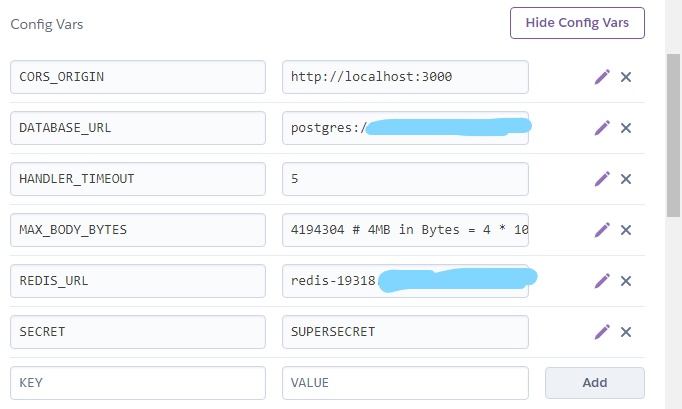Screen dimensions: 682x409
Task: Delete the CORS_ORIGIN config var
Action: (626, 77)
